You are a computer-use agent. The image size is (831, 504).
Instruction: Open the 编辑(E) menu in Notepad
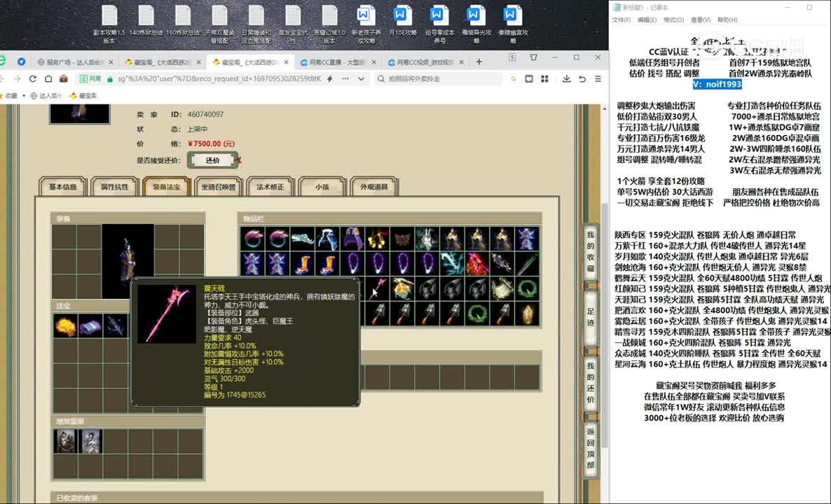(x=647, y=20)
